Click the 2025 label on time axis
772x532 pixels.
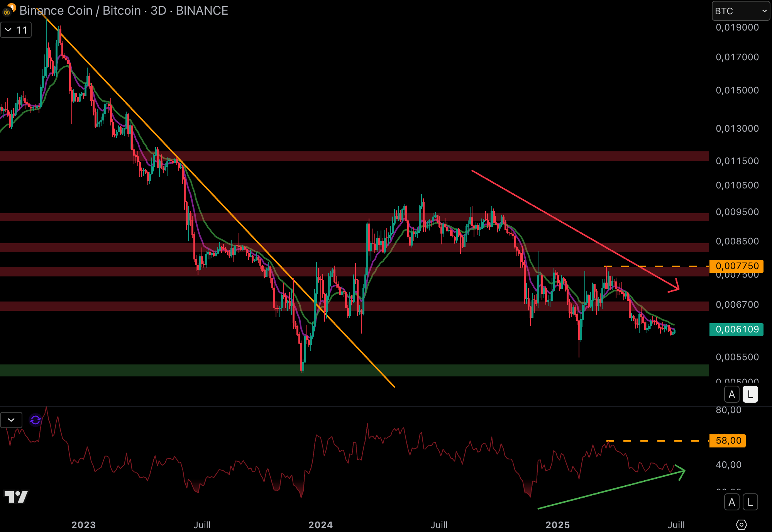558,525
